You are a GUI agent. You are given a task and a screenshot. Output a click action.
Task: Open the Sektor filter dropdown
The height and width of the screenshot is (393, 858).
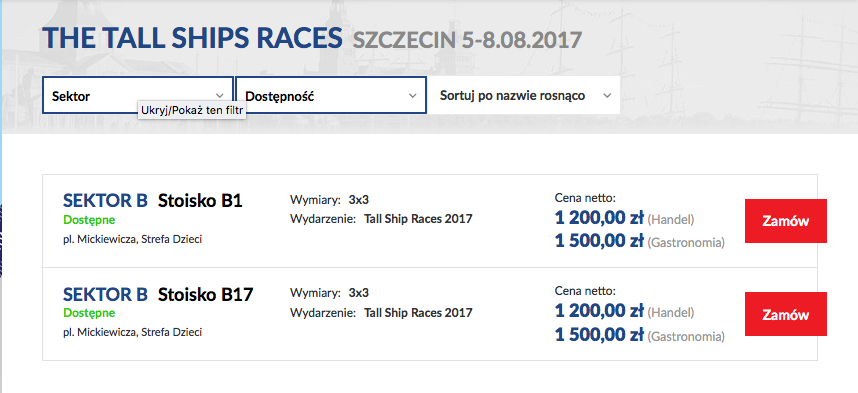[138, 95]
